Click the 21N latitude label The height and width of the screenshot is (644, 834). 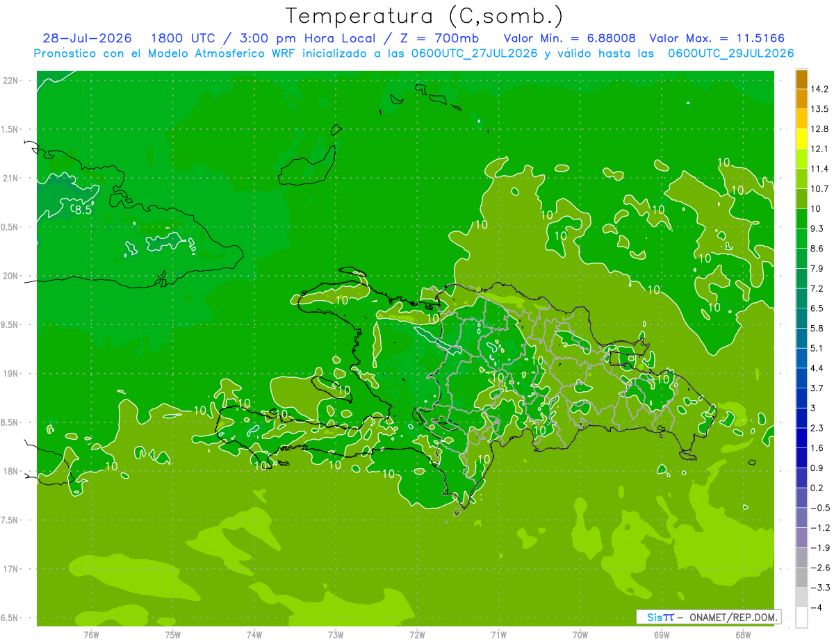pos(12,178)
